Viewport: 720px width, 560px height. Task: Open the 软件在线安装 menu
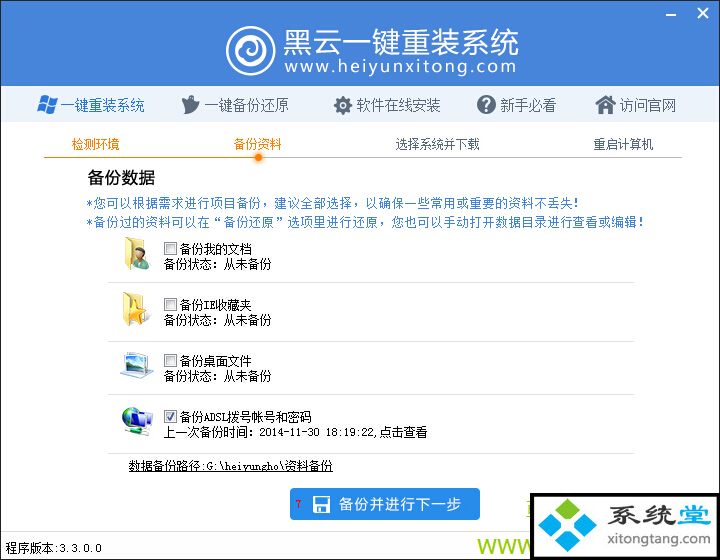387,105
